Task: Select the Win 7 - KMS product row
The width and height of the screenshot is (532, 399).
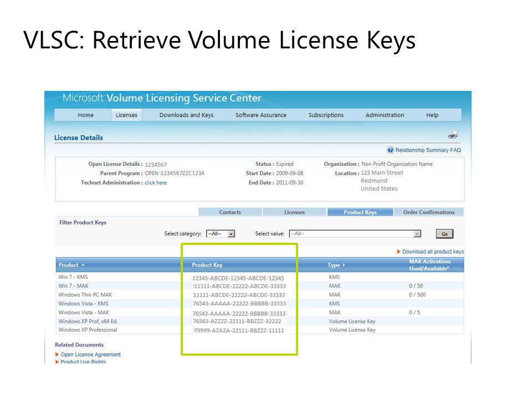Action: [259, 277]
